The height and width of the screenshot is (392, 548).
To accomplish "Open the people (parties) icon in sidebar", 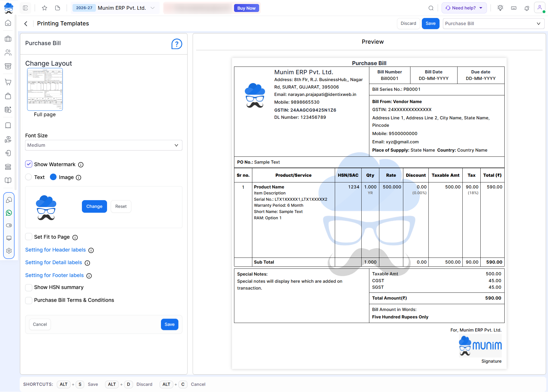I will click(8, 53).
